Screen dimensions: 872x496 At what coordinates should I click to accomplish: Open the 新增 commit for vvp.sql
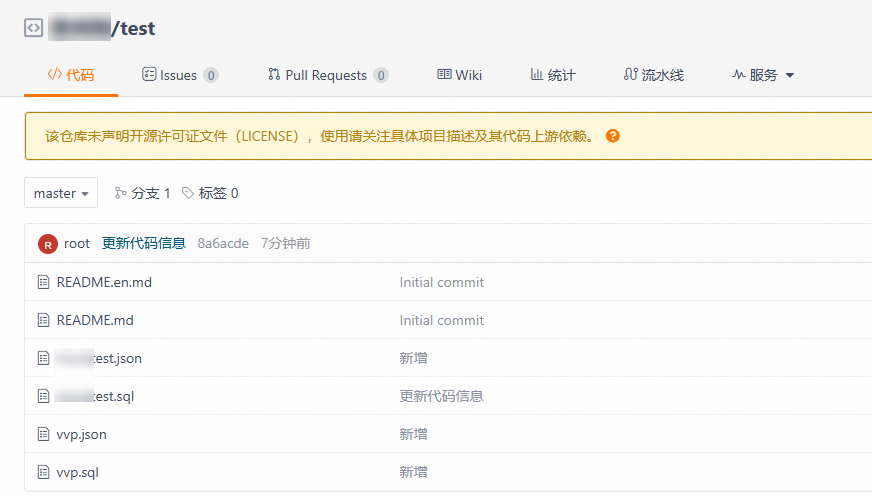(x=413, y=473)
